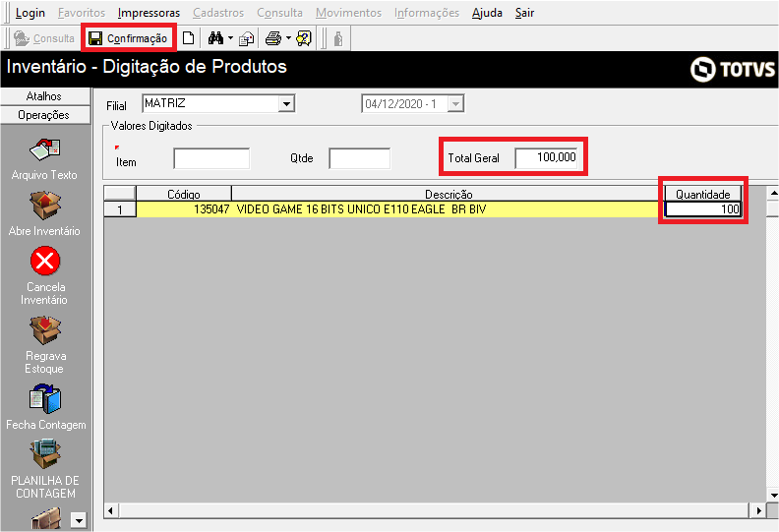The image size is (779, 532).
Task: Open the Abre Inventário operation
Action: coord(44,214)
